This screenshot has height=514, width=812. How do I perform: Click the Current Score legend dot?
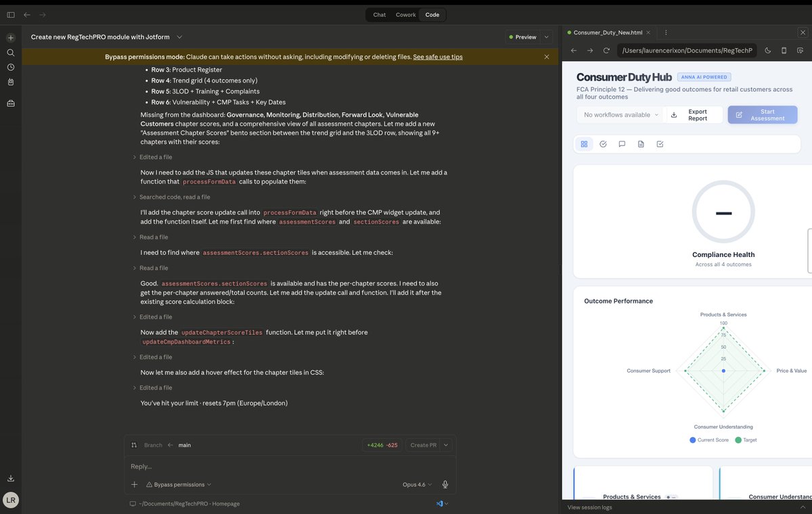point(692,440)
